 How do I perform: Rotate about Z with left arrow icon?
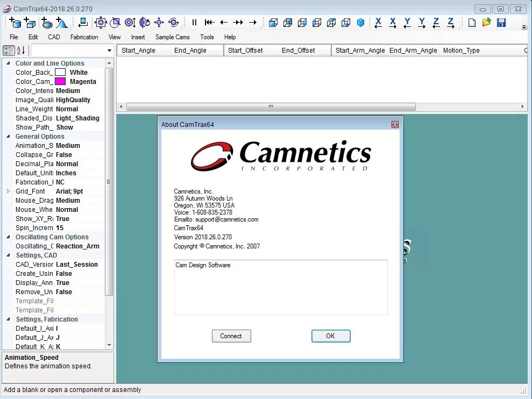(x=436, y=23)
